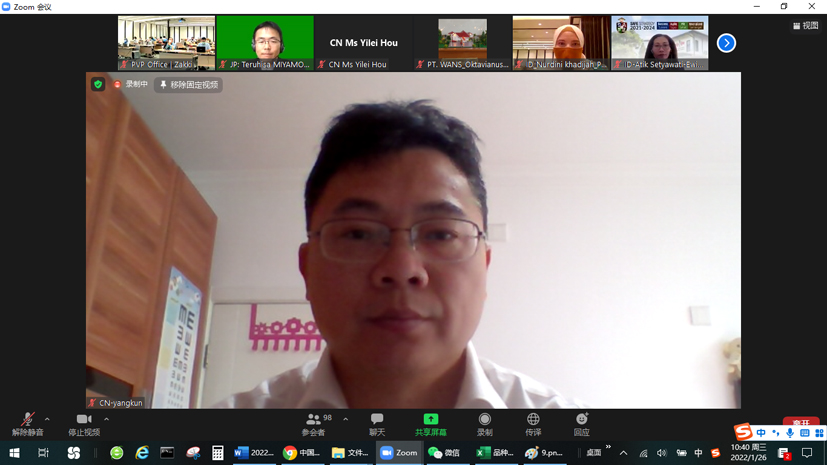Viewport: 827px width, 465px height.
Task: Toggle the recording indicator at top left
Action: click(x=130, y=85)
